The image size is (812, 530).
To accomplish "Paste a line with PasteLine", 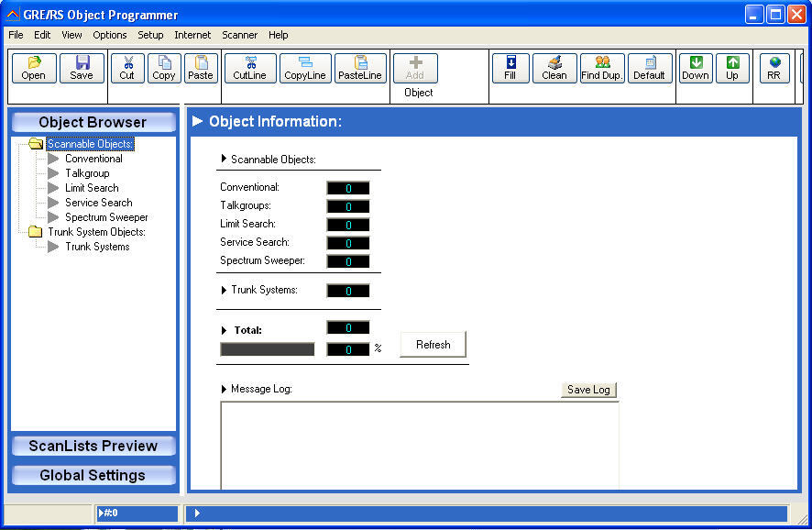I will 360,68.
